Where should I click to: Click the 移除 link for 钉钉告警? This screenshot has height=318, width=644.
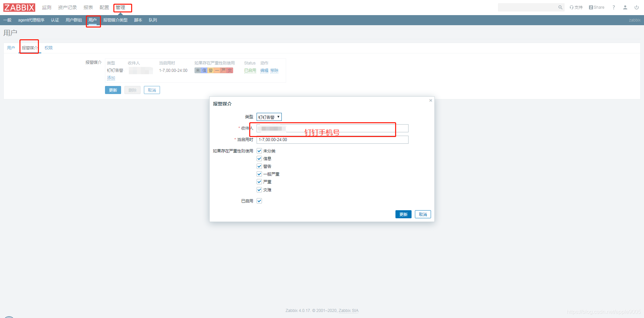click(x=274, y=71)
